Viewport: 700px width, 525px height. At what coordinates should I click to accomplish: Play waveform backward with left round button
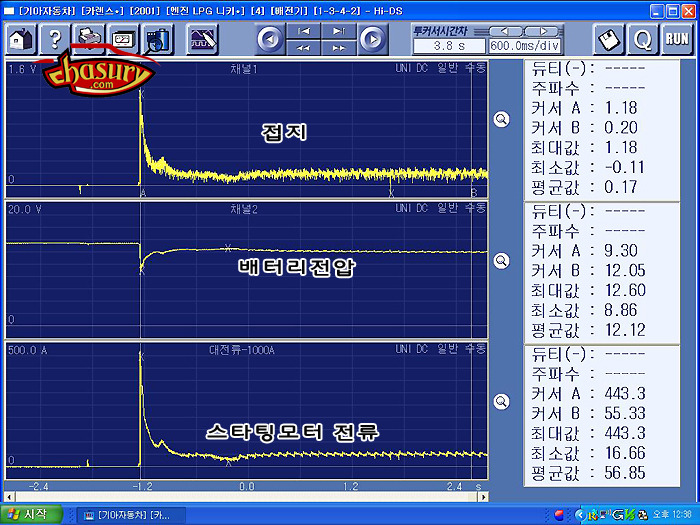pyautogui.click(x=270, y=40)
